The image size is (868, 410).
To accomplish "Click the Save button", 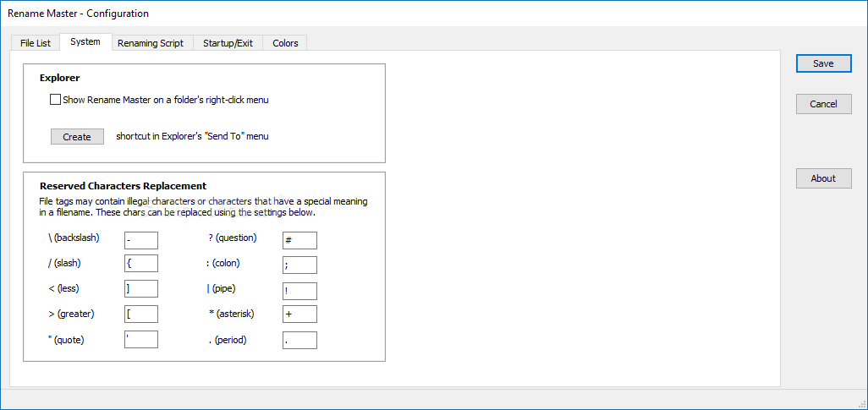I will pyautogui.click(x=823, y=63).
